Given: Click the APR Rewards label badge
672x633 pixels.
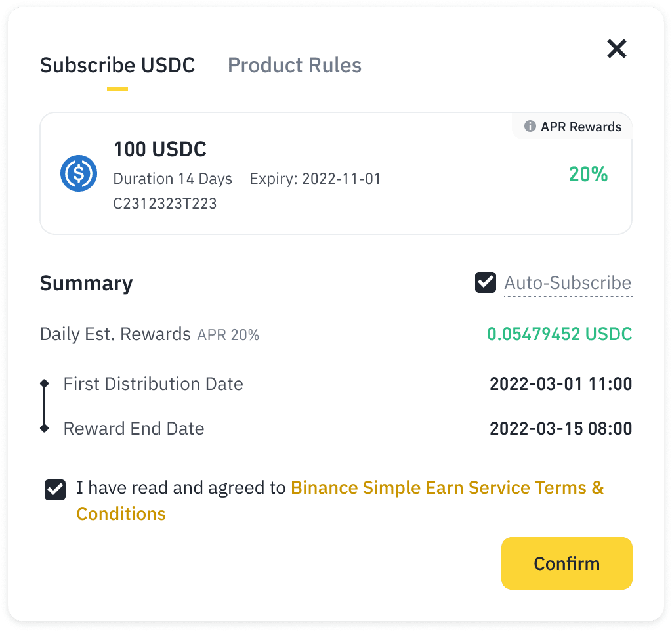Looking at the screenshot, I should [x=580, y=127].
